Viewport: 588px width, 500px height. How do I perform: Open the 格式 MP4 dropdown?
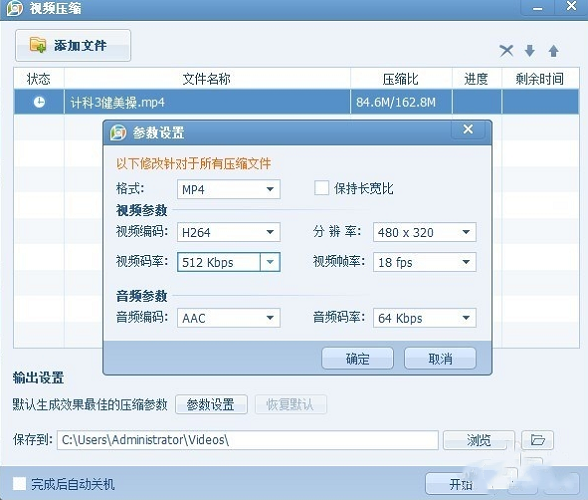(228, 189)
